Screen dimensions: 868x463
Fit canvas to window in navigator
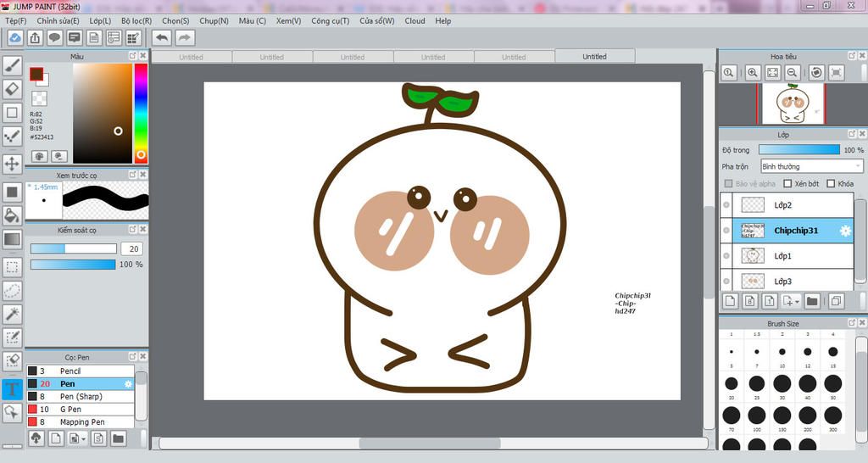(772, 73)
